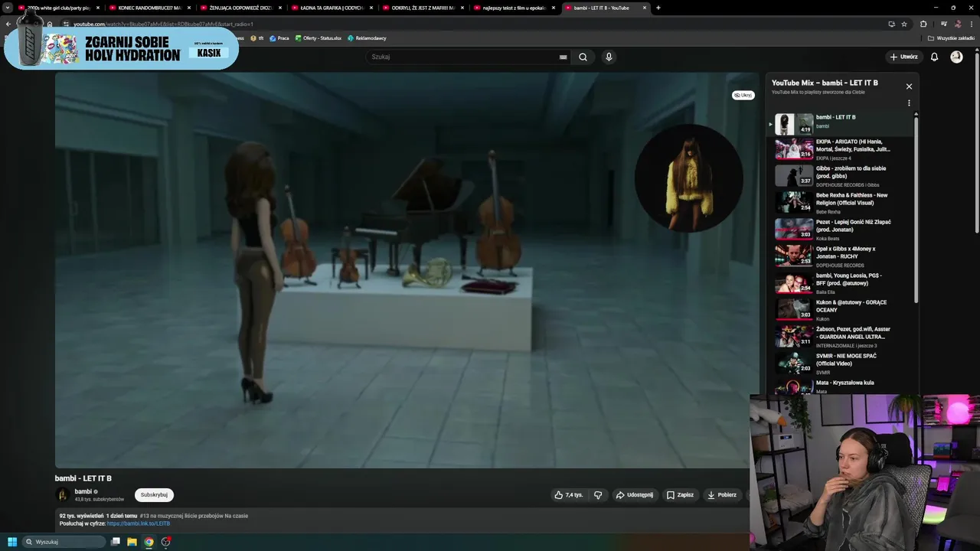Click the Chrome taskbar icon
The image size is (980, 551).
(149, 542)
